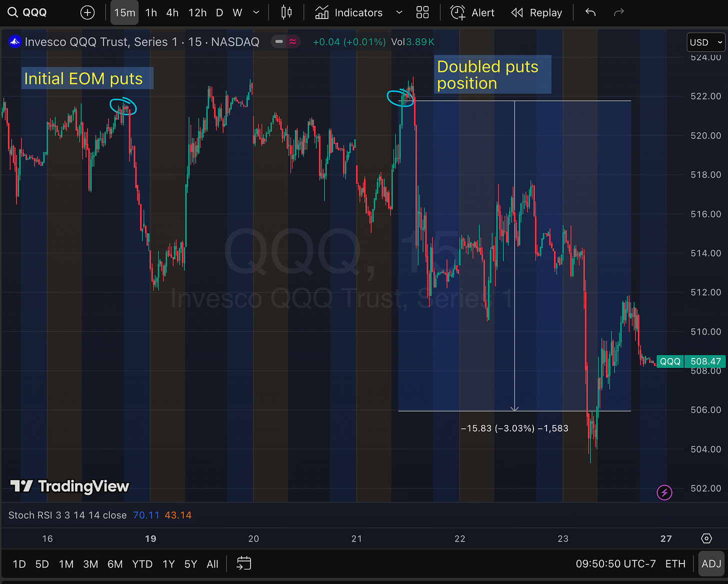The width and height of the screenshot is (728, 584).
Task: Expand the timeframe interval dropdown
Action: 256,12
